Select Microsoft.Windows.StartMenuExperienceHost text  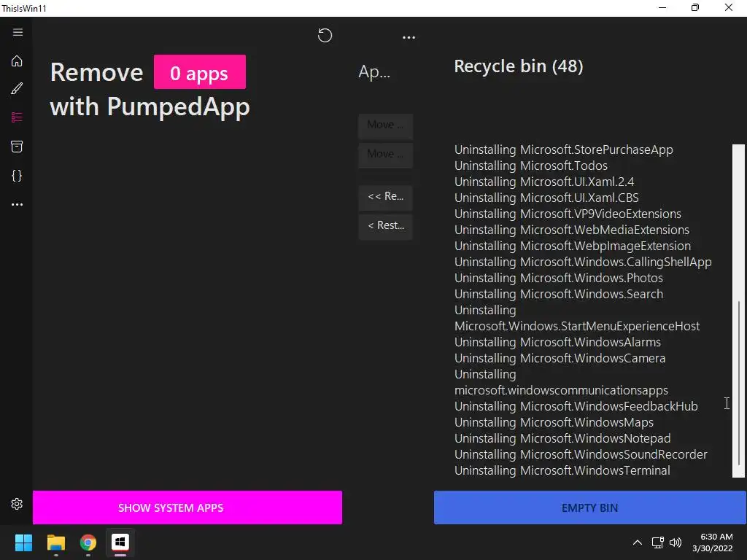(x=577, y=326)
